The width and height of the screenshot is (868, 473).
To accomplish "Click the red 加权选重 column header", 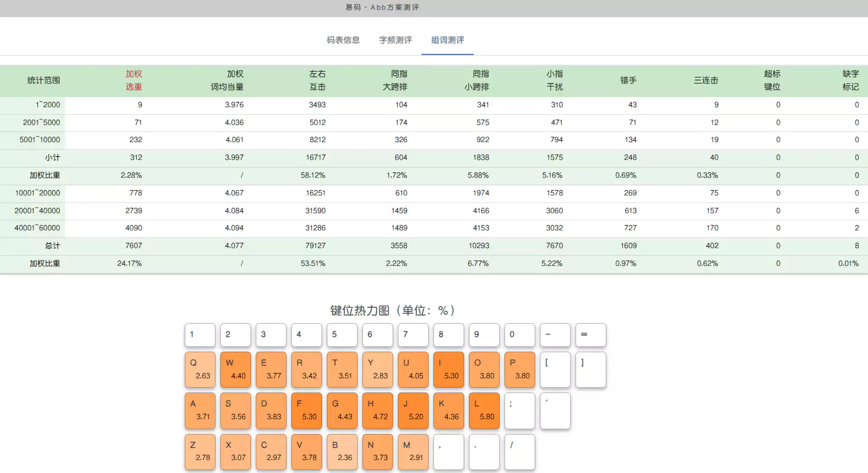I will 134,81.
